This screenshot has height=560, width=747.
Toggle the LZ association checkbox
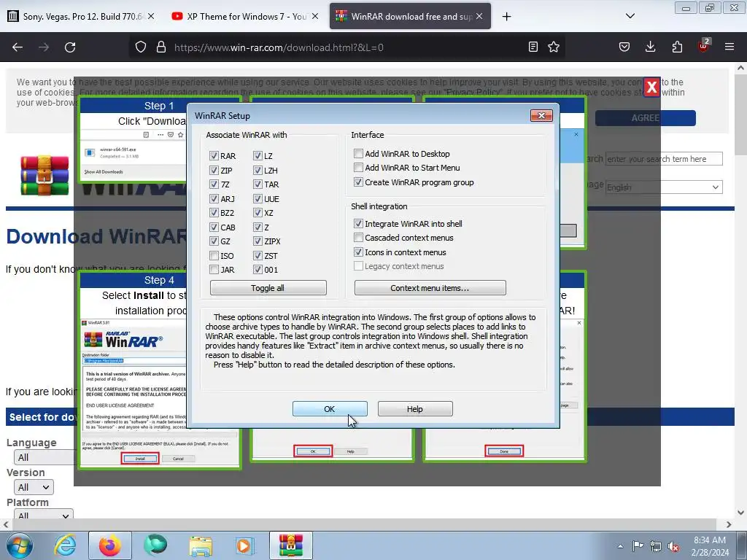(258, 156)
